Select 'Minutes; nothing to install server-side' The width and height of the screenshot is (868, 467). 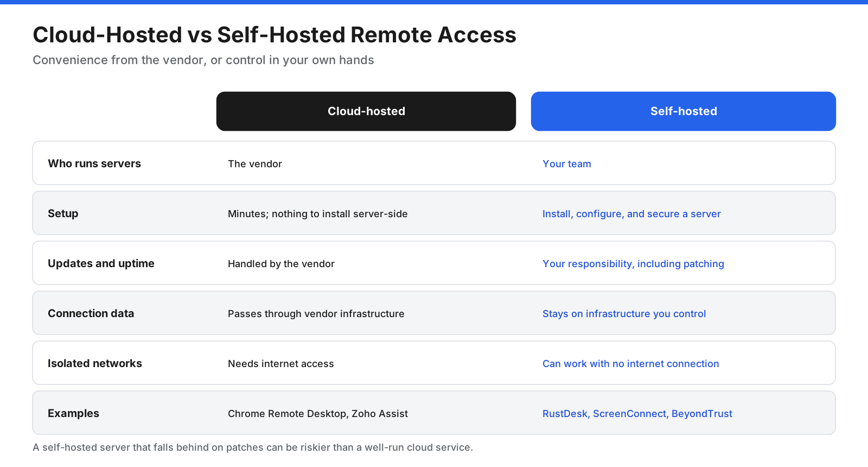click(318, 214)
